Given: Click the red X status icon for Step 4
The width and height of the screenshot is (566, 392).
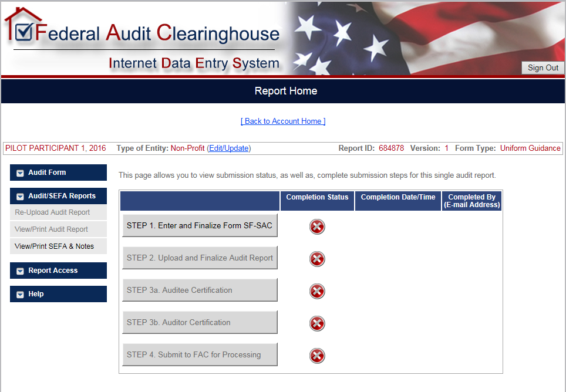Looking at the screenshot, I should 317,356.
